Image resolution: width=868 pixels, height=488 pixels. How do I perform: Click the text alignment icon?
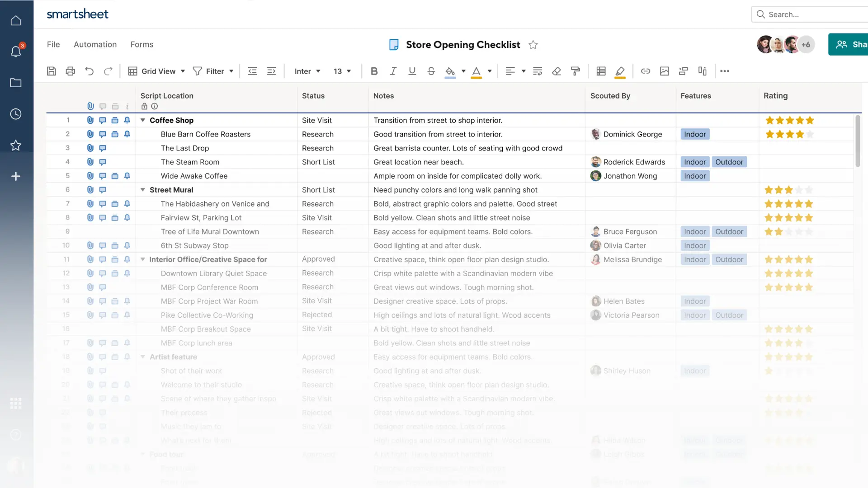pos(510,71)
